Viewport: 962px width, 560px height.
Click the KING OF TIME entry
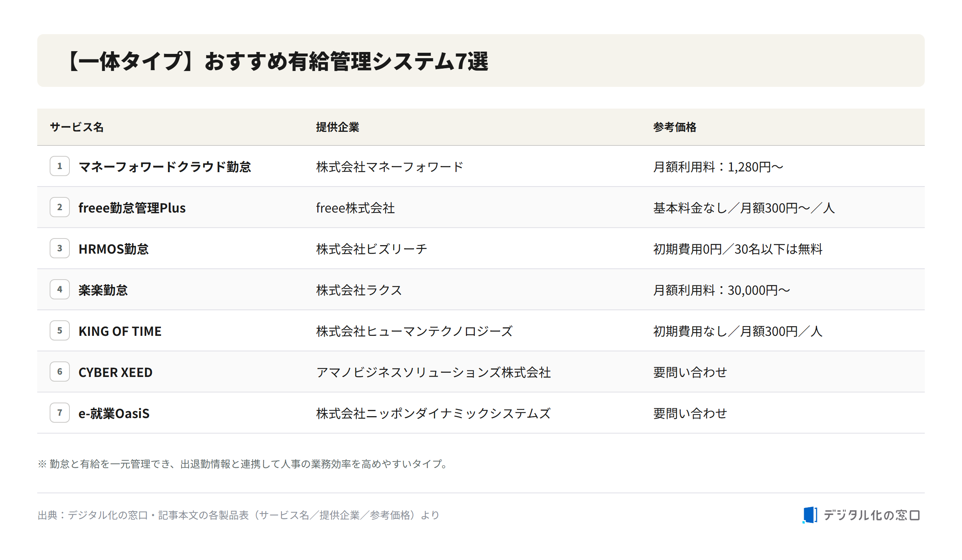pos(120,331)
